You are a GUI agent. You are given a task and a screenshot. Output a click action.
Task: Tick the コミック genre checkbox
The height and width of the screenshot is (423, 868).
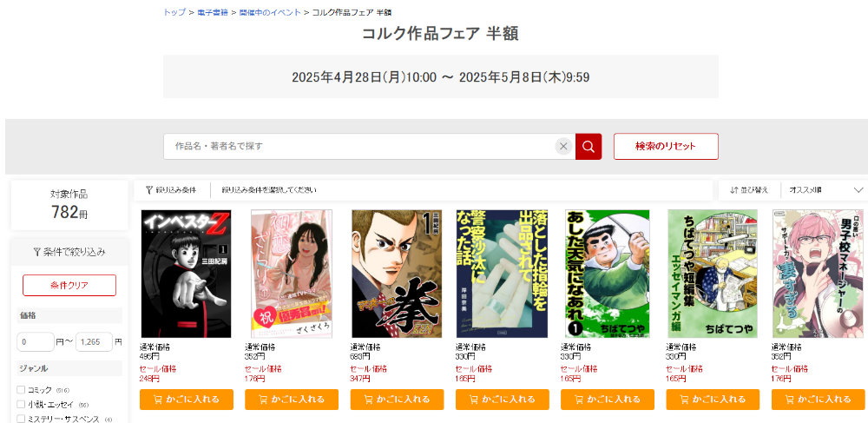tap(21, 390)
